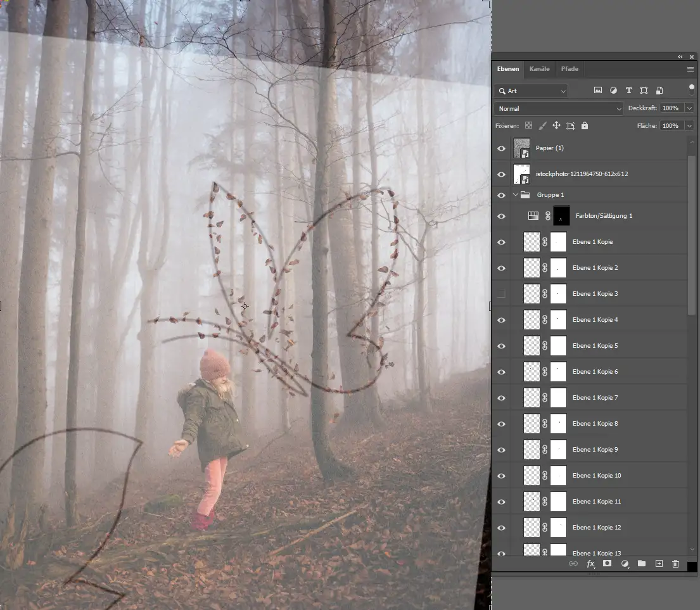Switch to the Kanäle tab
This screenshot has height=610, width=700.
[539, 68]
